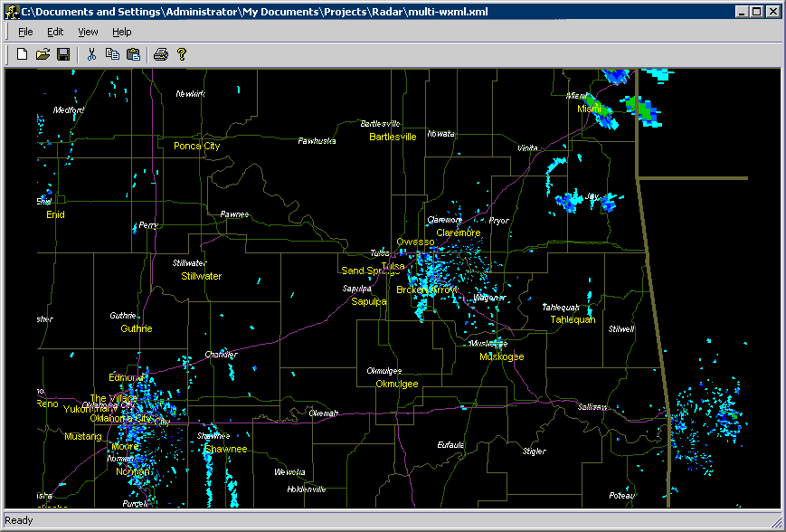786x532 pixels.
Task: Open the Help menu
Action: pos(121,31)
